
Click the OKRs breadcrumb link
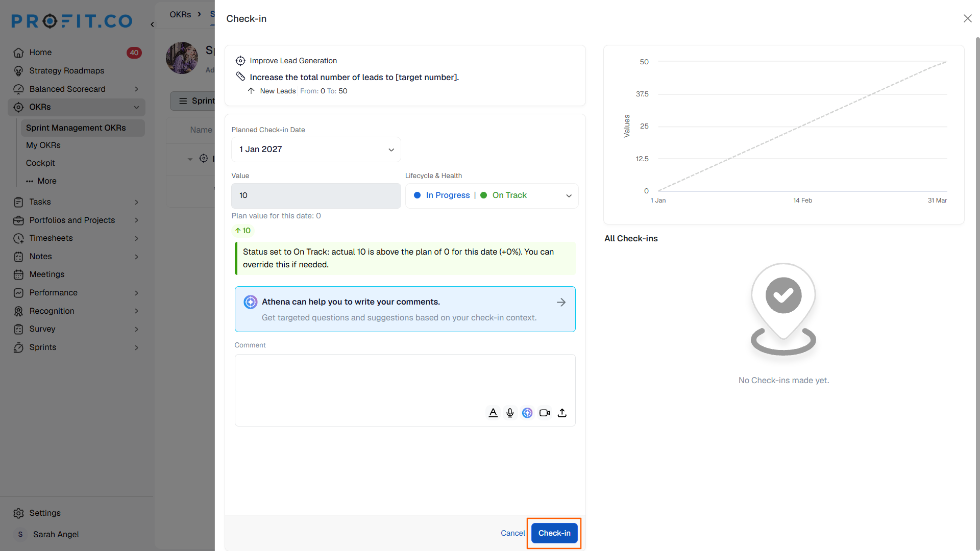[x=180, y=14]
